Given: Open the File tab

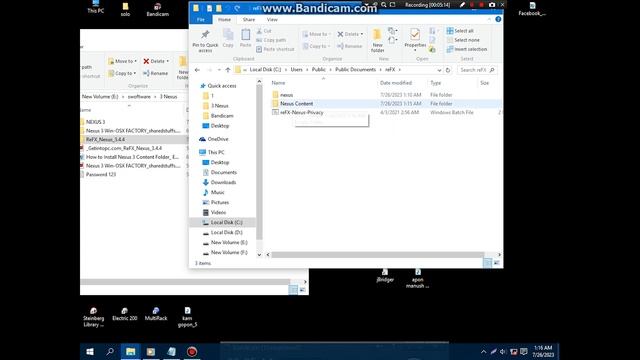Looking at the screenshot, I should point(201,19).
